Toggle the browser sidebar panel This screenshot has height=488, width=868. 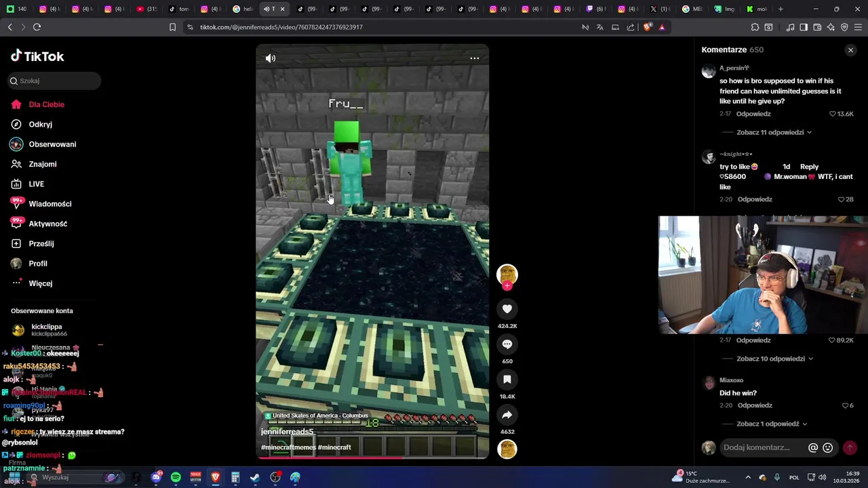804,27
